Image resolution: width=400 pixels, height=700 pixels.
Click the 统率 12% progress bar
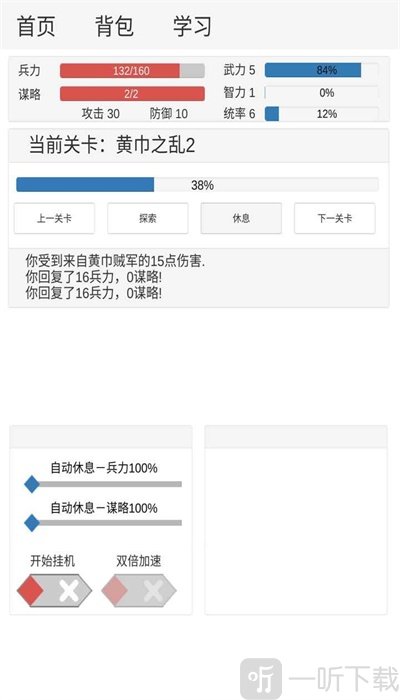(x=321, y=114)
